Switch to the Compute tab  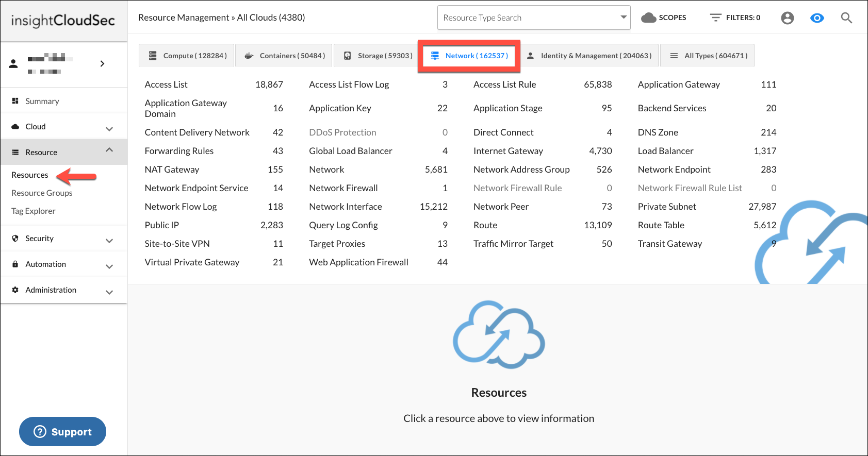click(186, 56)
